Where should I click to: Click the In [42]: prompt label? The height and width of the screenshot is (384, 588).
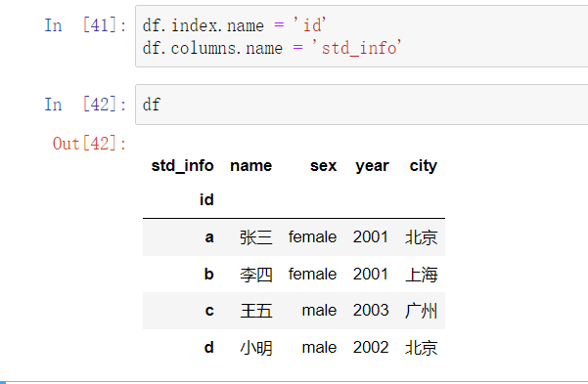point(85,105)
